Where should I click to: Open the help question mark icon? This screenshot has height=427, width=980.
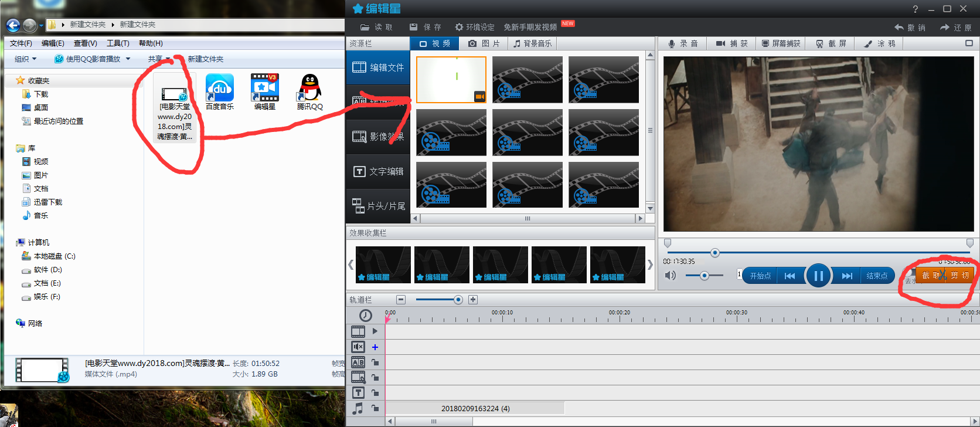[x=916, y=9]
